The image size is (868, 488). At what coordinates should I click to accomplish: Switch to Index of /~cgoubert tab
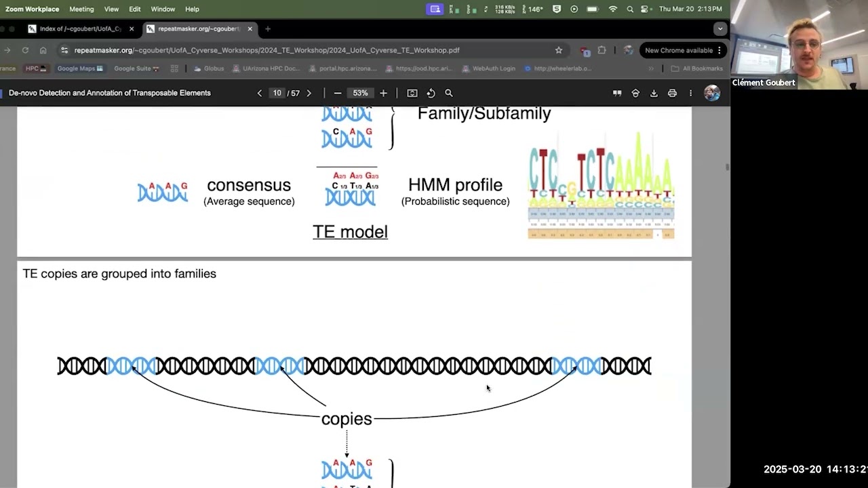80,28
